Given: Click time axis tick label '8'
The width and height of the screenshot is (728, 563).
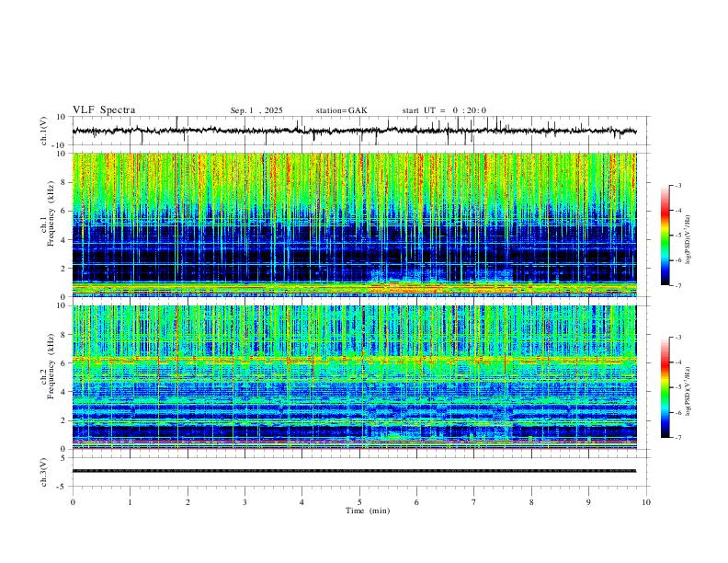Looking at the screenshot, I should click(x=531, y=502).
